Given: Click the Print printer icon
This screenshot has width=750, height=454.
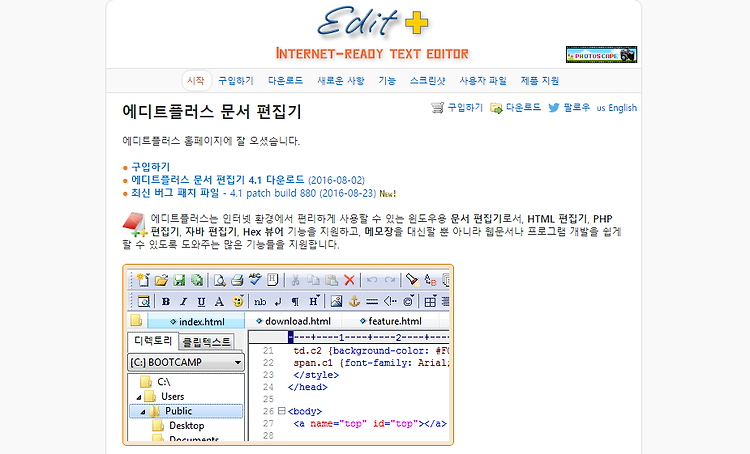Looking at the screenshot, I should click(x=237, y=280).
